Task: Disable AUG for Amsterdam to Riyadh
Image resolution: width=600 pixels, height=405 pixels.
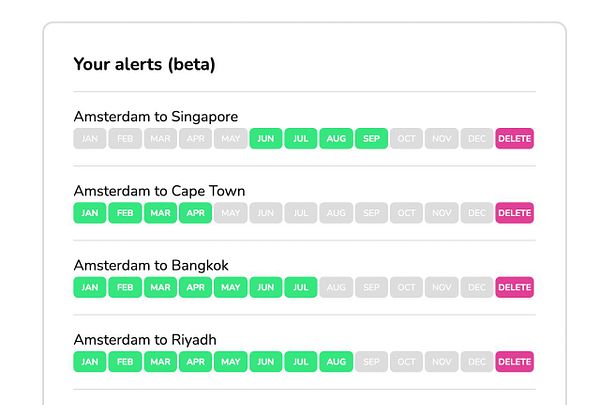Action: click(x=336, y=361)
